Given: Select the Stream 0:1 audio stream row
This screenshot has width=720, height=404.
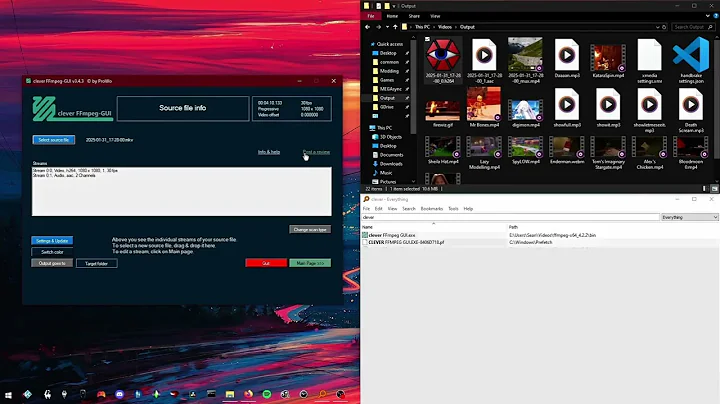Looking at the screenshot, I should (x=64, y=175).
